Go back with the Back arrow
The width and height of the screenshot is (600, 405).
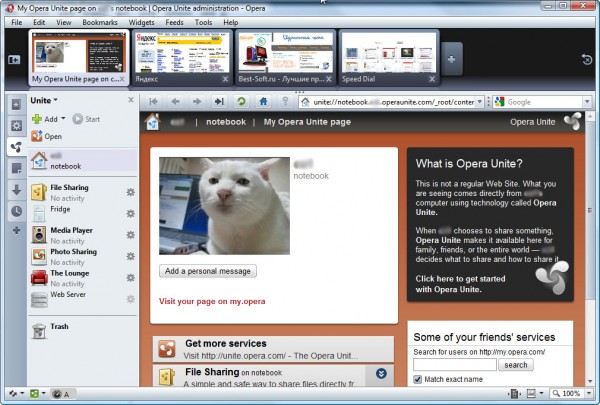tap(176, 101)
